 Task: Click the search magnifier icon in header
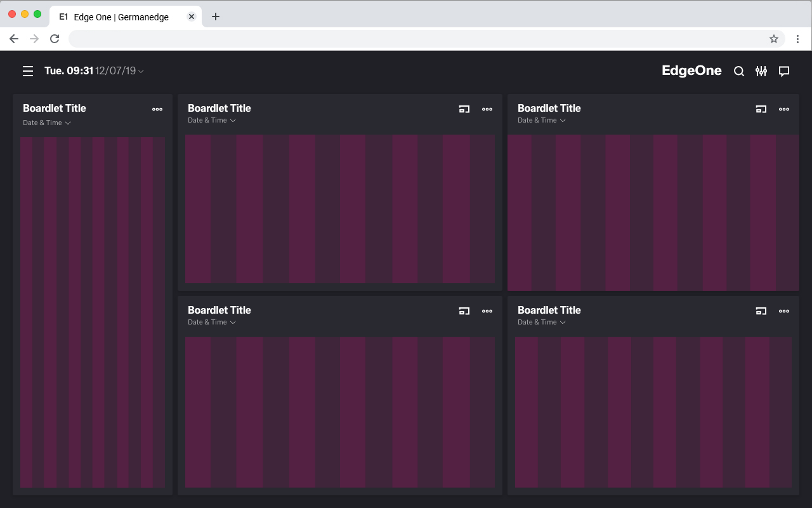[738, 71]
